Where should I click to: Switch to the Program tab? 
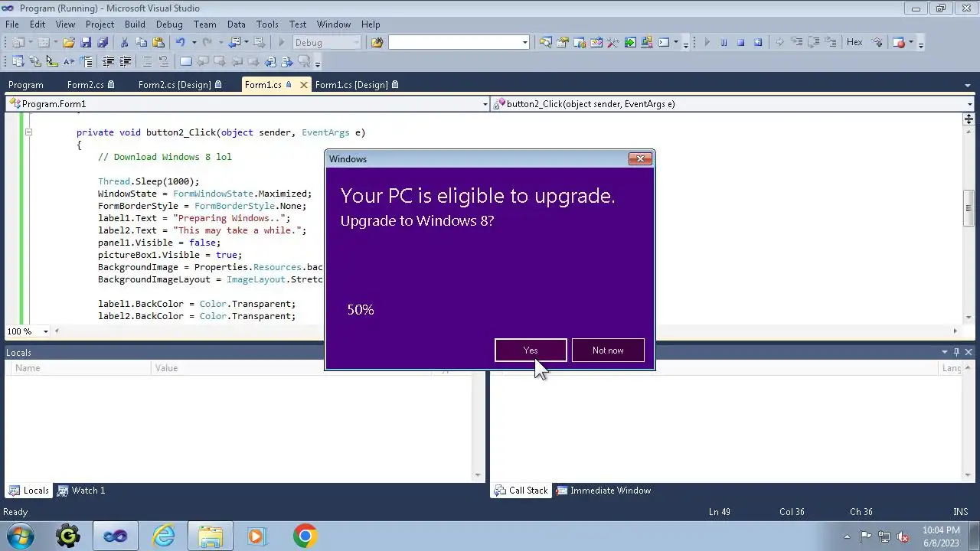[x=26, y=85]
